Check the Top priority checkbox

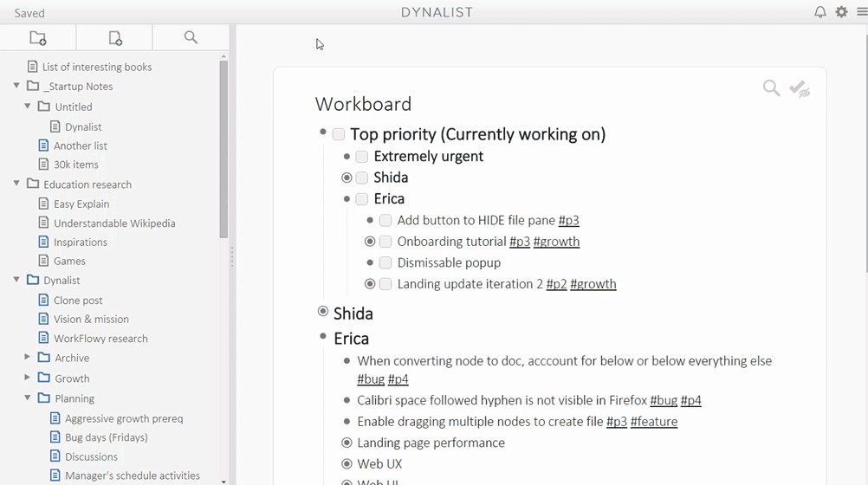(339, 134)
